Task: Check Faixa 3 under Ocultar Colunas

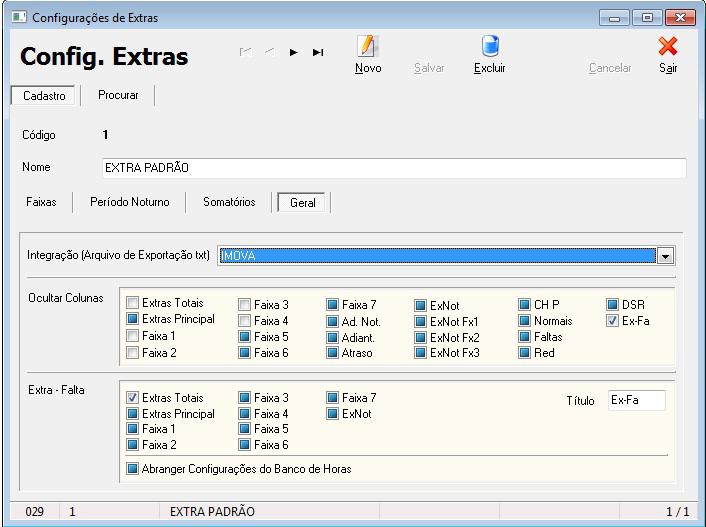Action: [244, 304]
